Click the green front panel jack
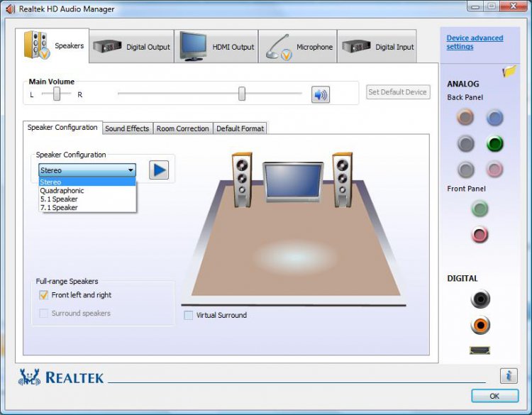This screenshot has width=532, height=415. [480, 209]
